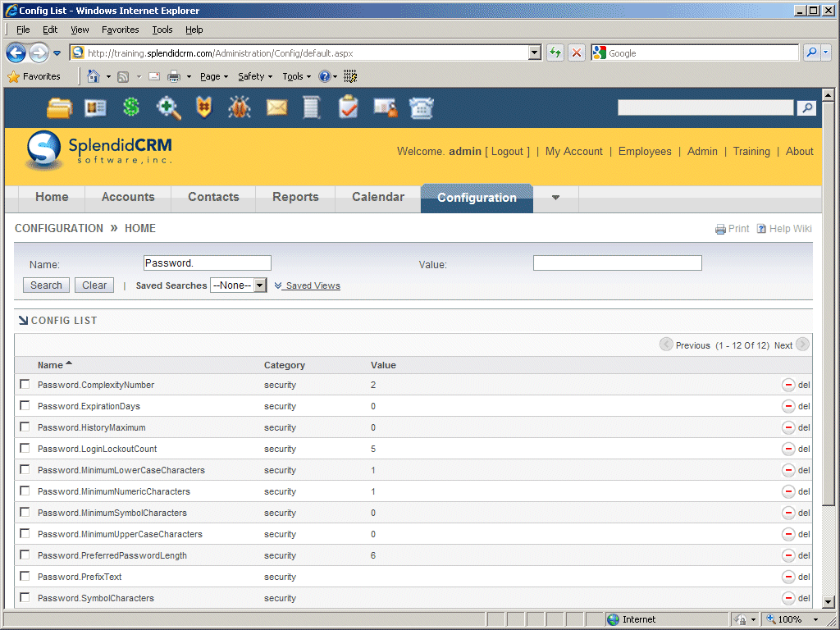Click the green dollar sign shortcut icon

tap(131, 107)
